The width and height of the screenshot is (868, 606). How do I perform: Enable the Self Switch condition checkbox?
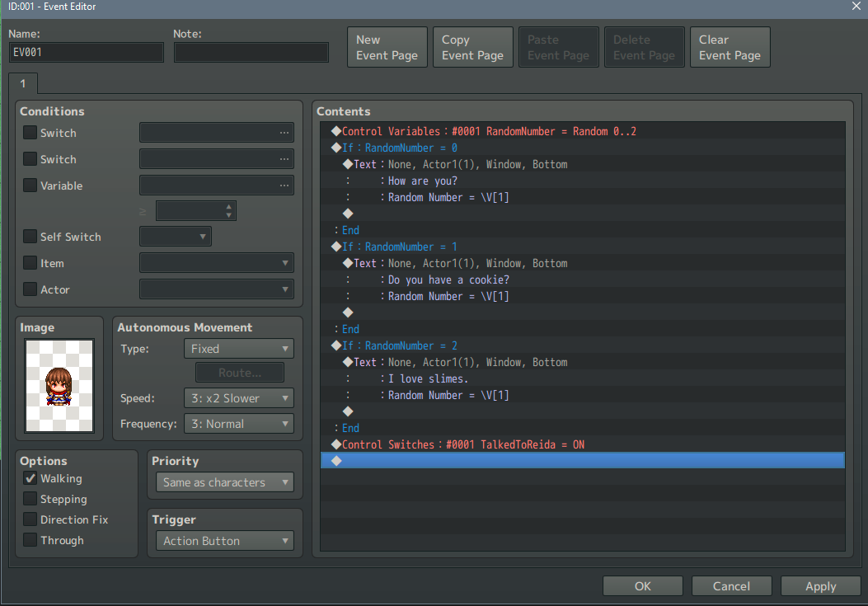click(x=30, y=237)
